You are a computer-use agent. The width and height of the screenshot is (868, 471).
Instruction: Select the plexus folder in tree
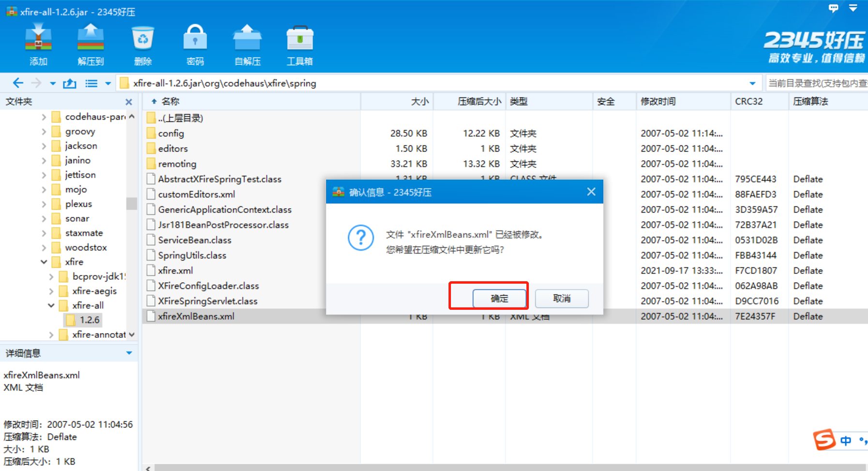tap(72, 204)
